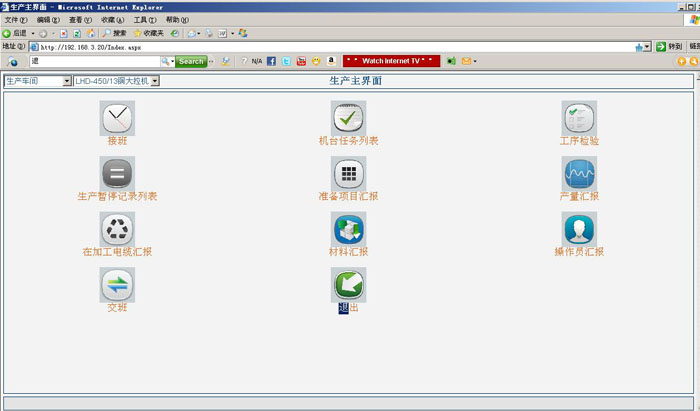This screenshot has width=700, height=411.
Task: Open the 机台任务列表 checkmark icon
Action: coord(349,118)
